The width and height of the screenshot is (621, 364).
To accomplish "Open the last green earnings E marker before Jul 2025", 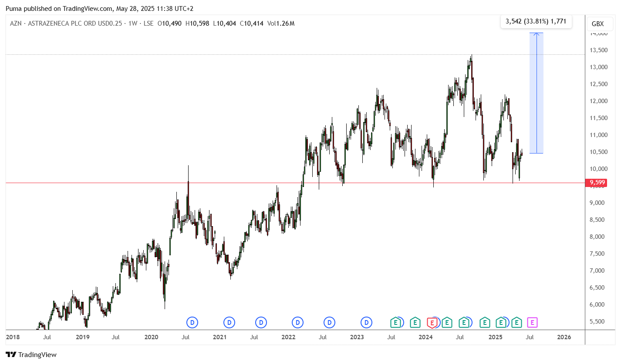I will (516, 323).
